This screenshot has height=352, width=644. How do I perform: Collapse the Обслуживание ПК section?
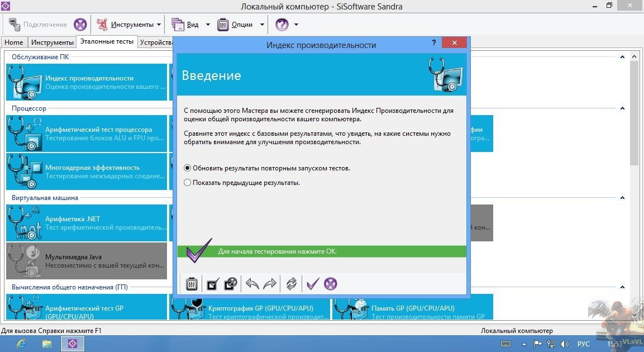622,57
